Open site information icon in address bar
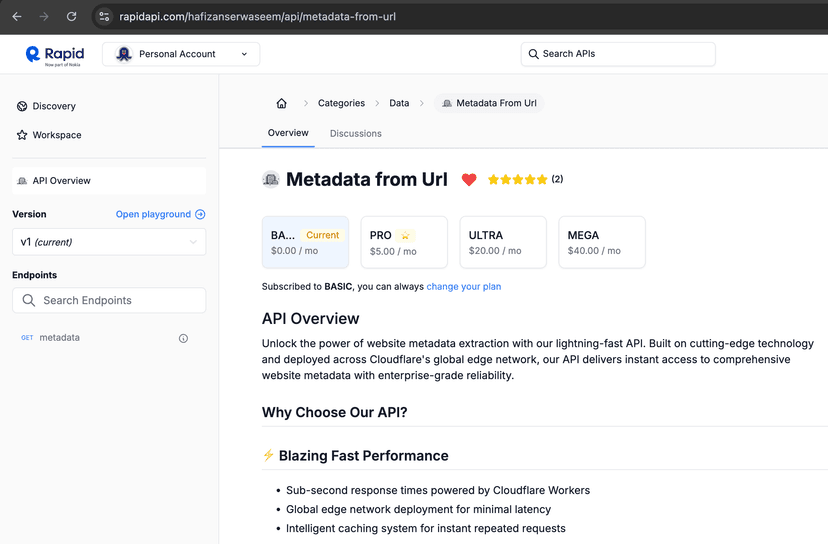 104,16
